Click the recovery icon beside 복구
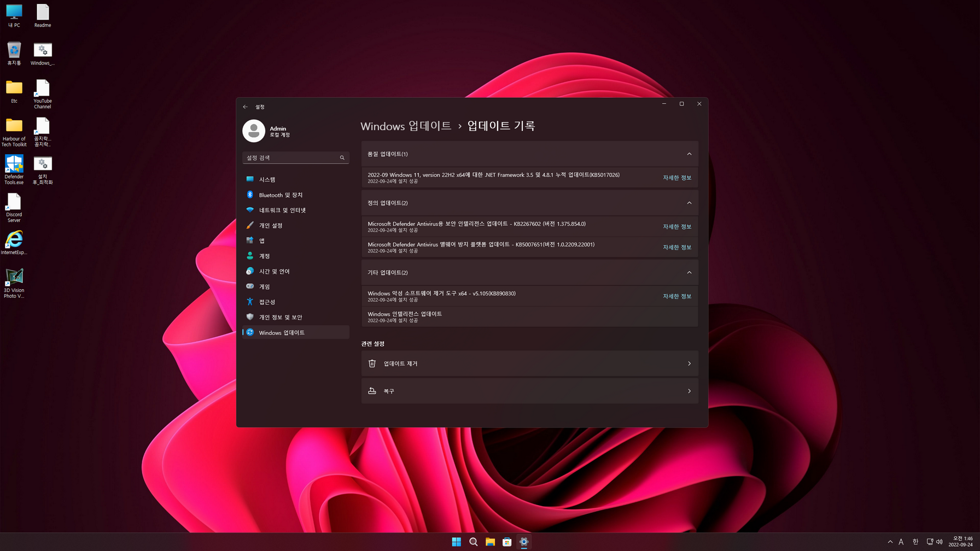The width and height of the screenshot is (980, 551). (372, 391)
